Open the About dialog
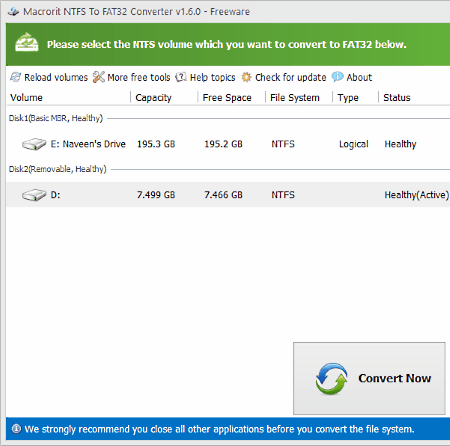This screenshot has height=446, width=450. coord(359,77)
